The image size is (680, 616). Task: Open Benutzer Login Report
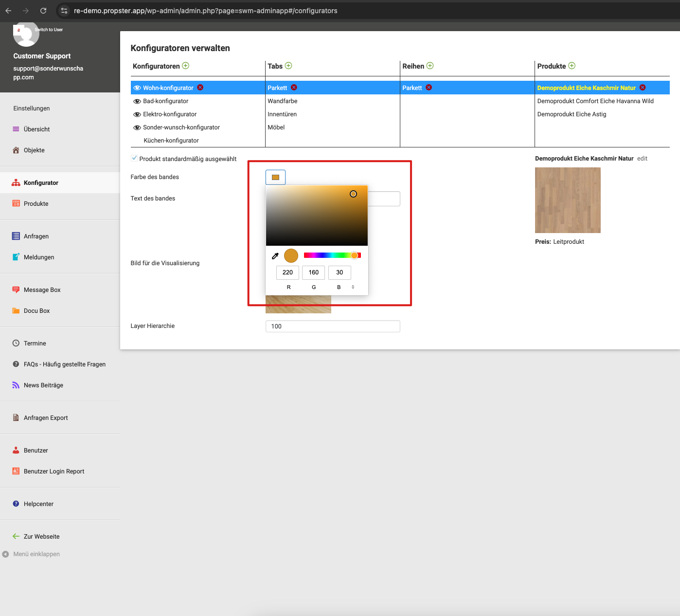click(x=54, y=471)
